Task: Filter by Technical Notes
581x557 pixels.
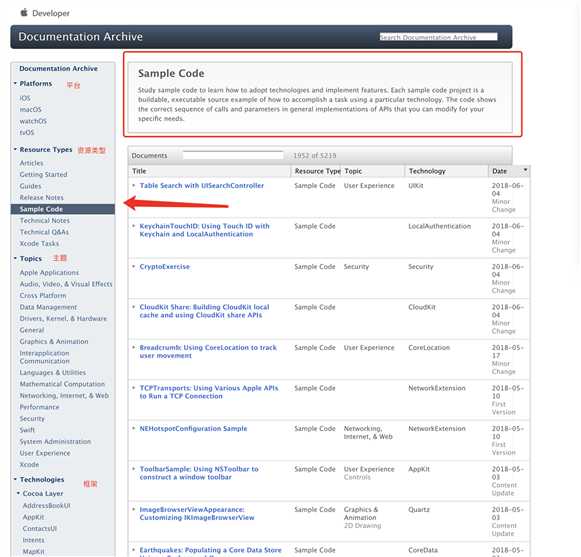Action: [44, 221]
